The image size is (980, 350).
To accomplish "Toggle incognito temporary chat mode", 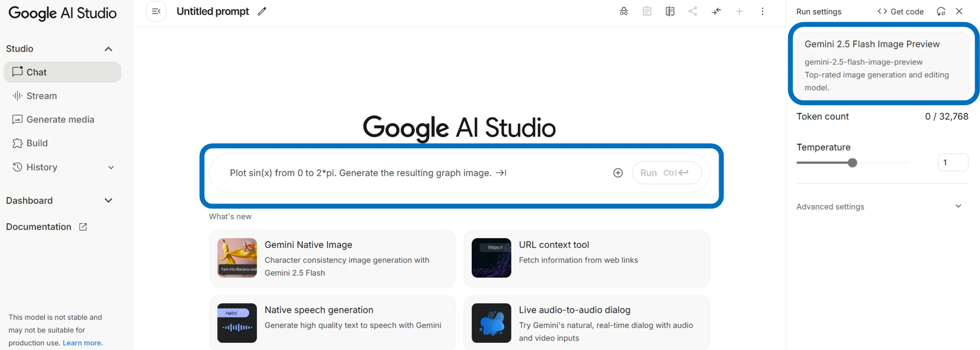I will point(624,11).
